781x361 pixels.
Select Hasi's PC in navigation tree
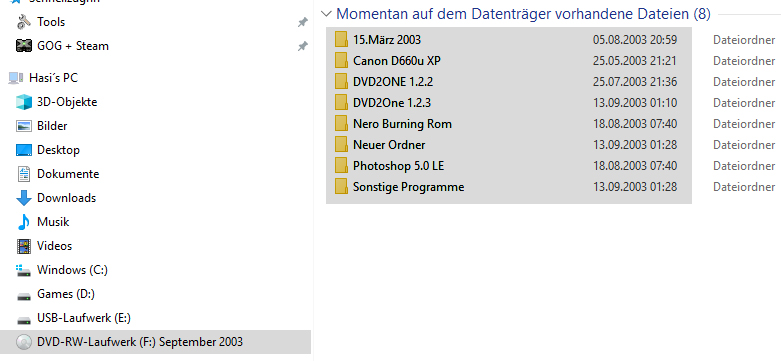[x=53, y=78]
